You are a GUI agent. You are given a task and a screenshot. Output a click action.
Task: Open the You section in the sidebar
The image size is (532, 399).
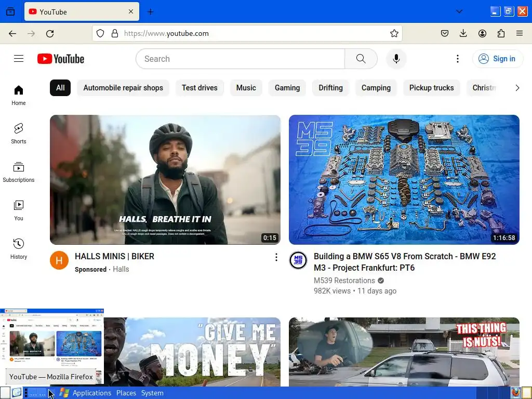[19, 211]
